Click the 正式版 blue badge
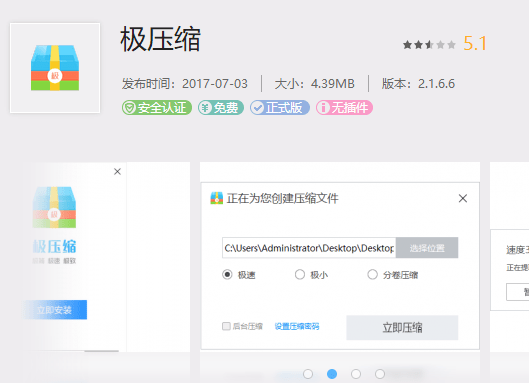The height and width of the screenshot is (383, 529). (x=280, y=108)
